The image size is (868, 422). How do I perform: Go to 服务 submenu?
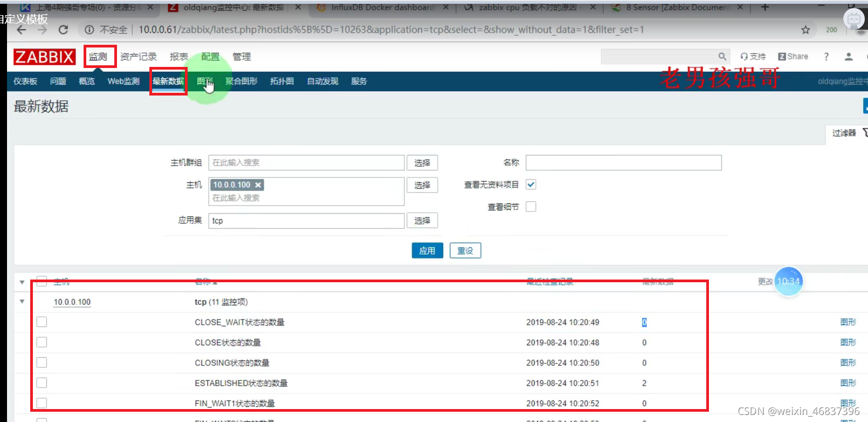coord(359,81)
